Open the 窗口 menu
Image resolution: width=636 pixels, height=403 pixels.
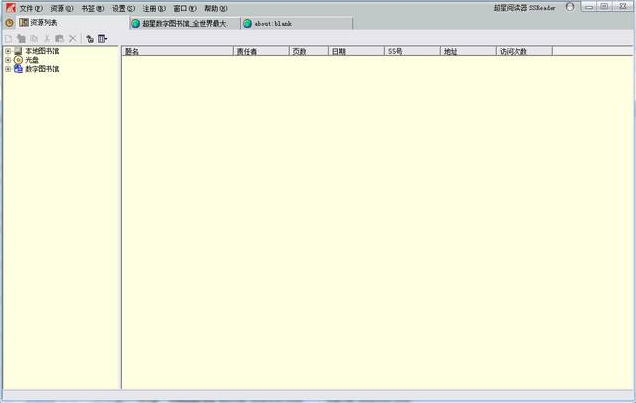click(185, 8)
